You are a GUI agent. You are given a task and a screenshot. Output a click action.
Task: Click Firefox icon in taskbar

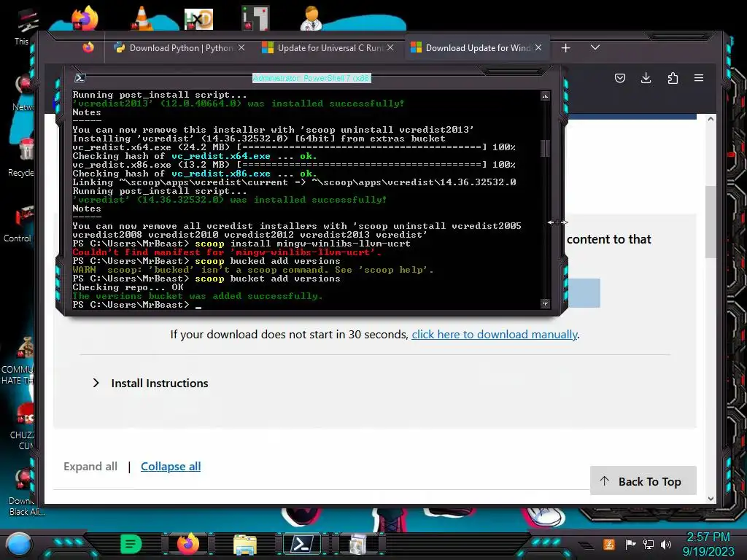189,544
